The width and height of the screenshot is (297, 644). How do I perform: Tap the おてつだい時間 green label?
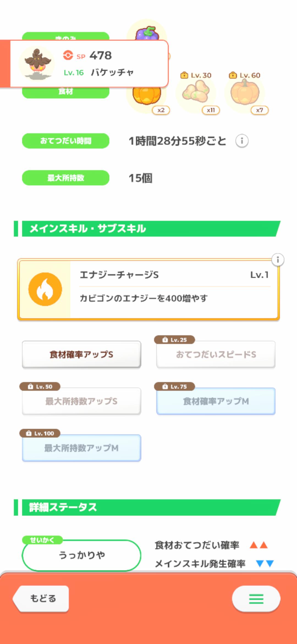click(x=66, y=141)
